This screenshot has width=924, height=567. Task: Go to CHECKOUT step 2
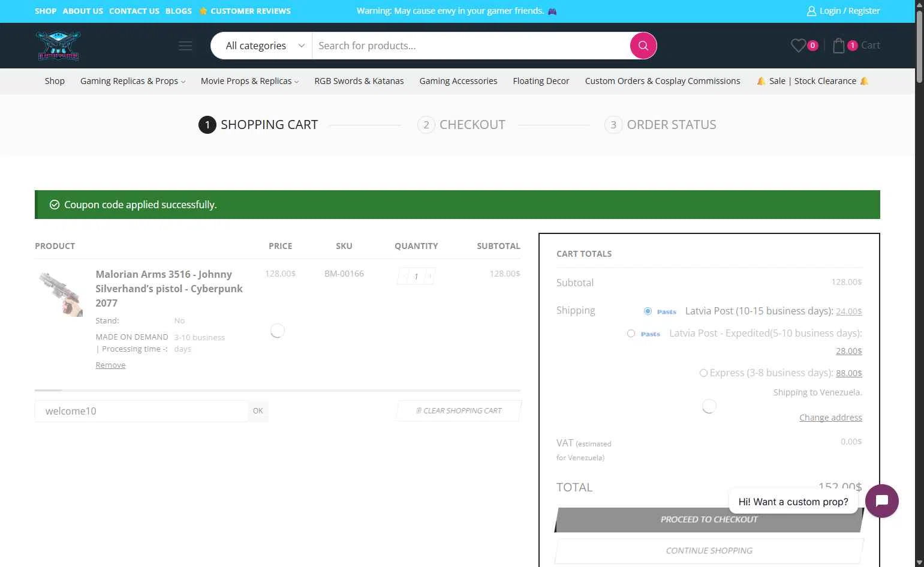pyautogui.click(x=461, y=125)
